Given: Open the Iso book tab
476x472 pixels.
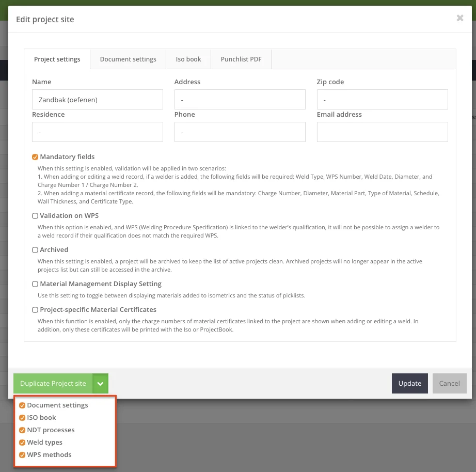Looking at the screenshot, I should tap(188, 59).
